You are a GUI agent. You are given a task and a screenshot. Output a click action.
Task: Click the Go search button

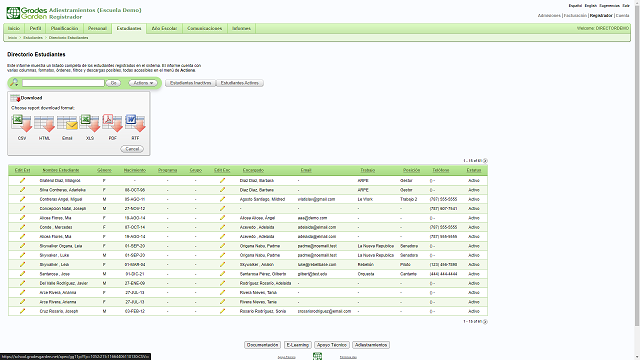click(113, 83)
